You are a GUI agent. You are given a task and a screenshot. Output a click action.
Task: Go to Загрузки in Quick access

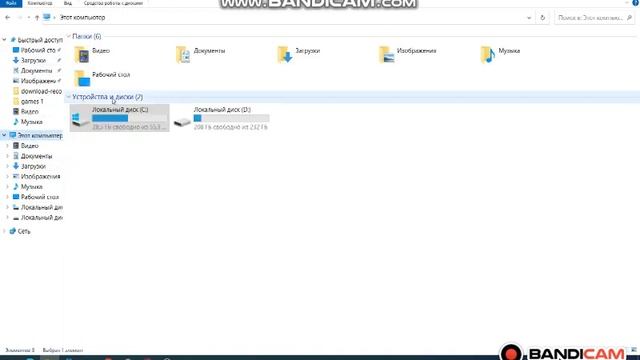click(33, 60)
